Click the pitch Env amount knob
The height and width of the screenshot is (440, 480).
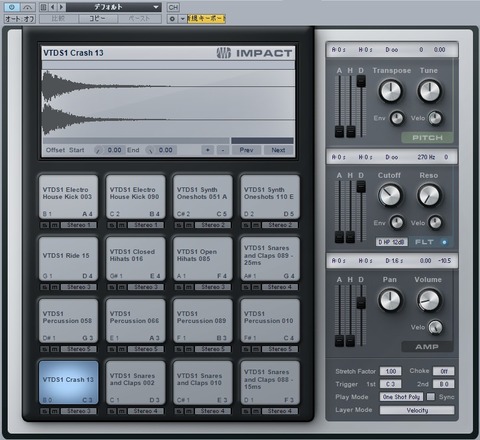[397, 118]
